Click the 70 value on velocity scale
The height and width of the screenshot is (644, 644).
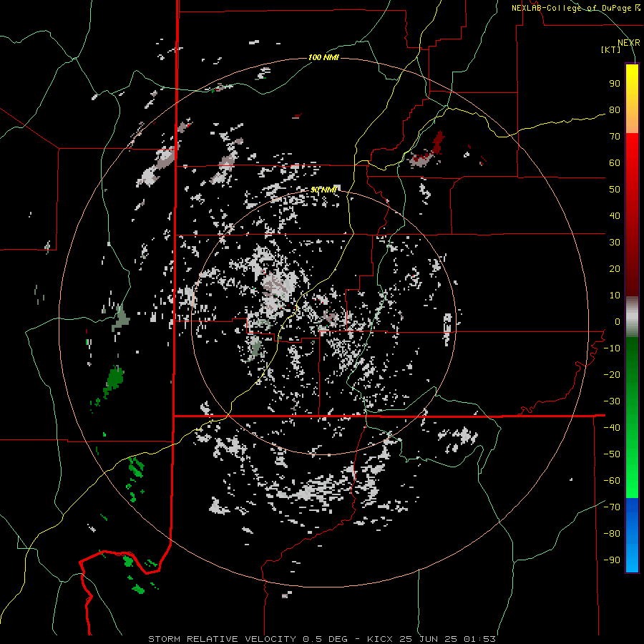click(615, 137)
